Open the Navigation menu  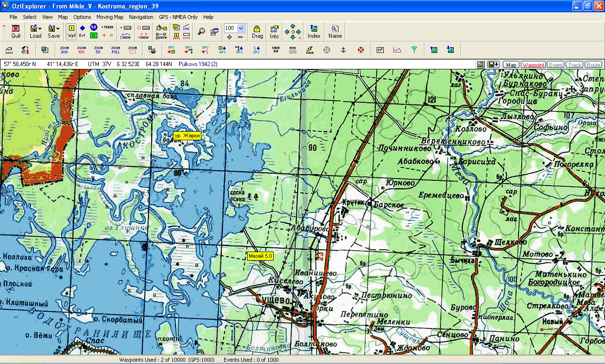141,17
